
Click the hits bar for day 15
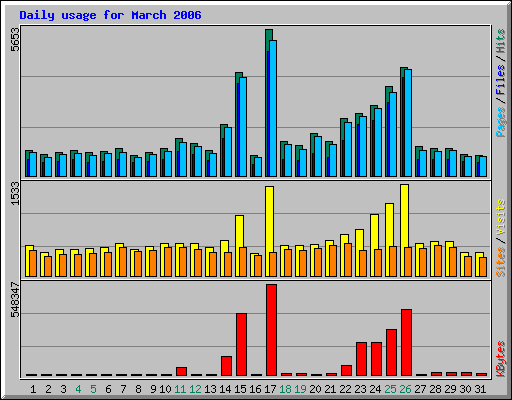tap(239, 124)
